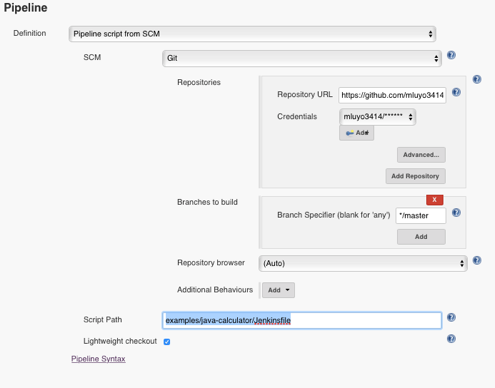Open the Repository browser (Auto) dropdown

(x=363, y=263)
